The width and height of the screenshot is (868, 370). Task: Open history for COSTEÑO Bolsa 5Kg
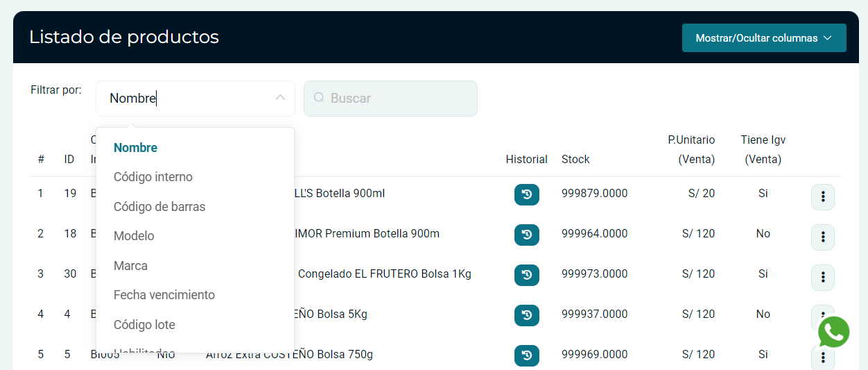(526, 315)
